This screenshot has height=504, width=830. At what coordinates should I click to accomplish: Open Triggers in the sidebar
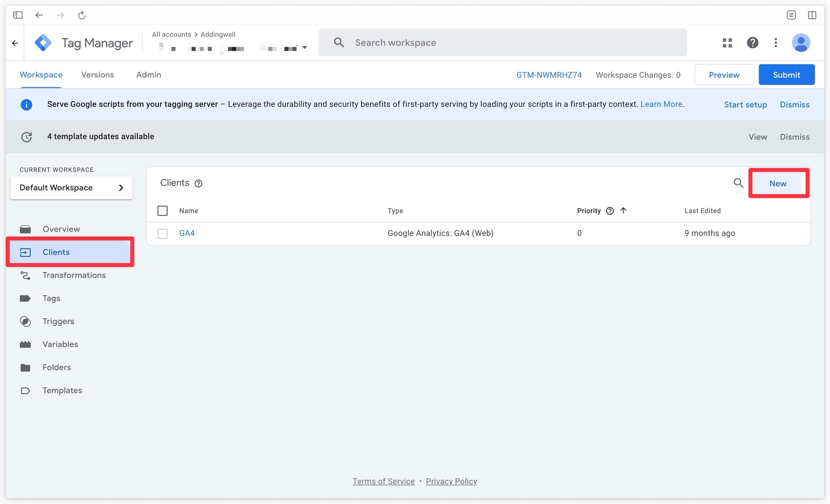click(x=58, y=321)
